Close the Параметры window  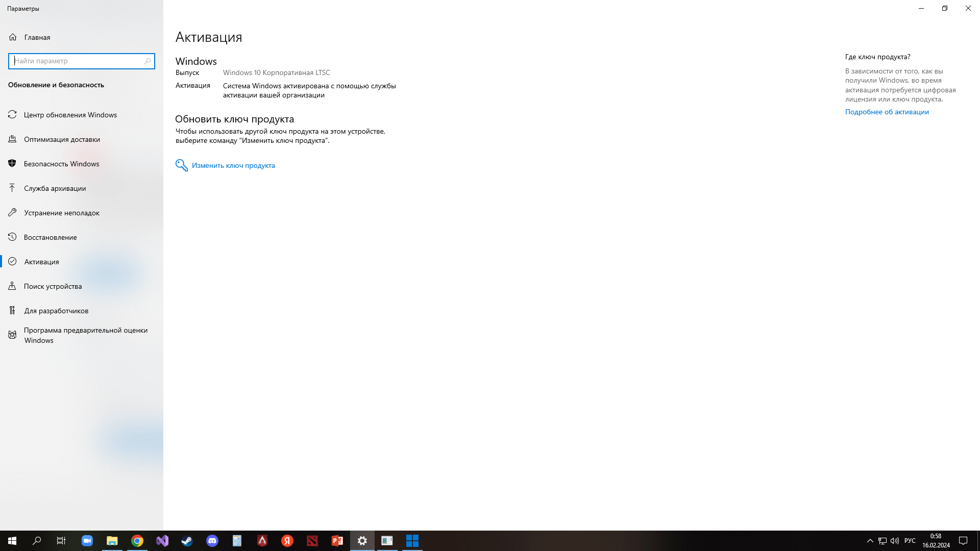point(968,8)
